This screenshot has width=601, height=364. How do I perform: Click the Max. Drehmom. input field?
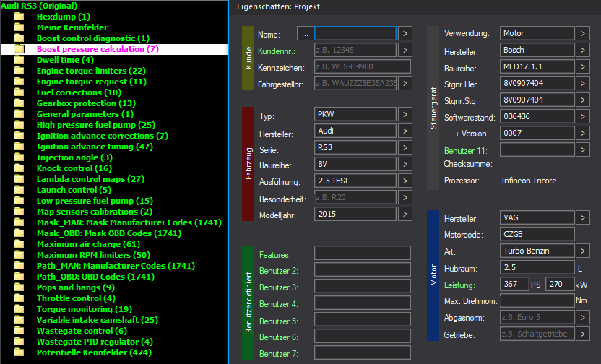point(537,300)
